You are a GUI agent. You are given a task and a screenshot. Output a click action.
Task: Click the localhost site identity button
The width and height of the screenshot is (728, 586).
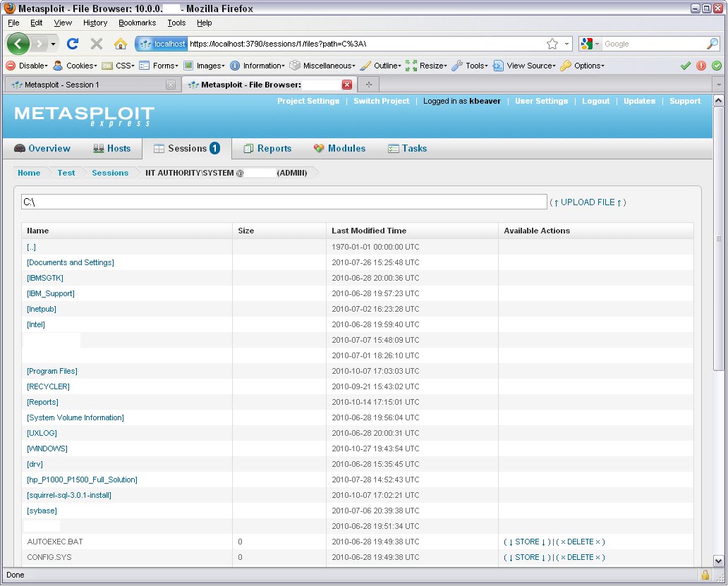click(x=162, y=44)
